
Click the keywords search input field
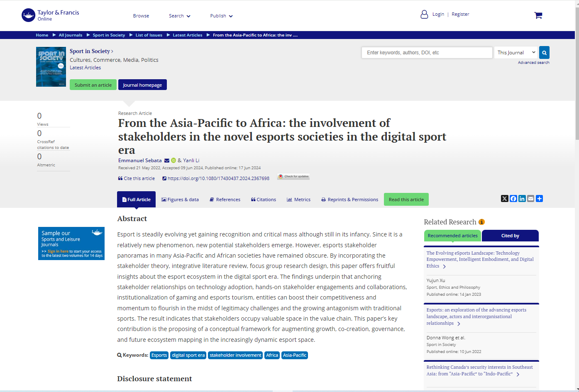[x=427, y=53]
